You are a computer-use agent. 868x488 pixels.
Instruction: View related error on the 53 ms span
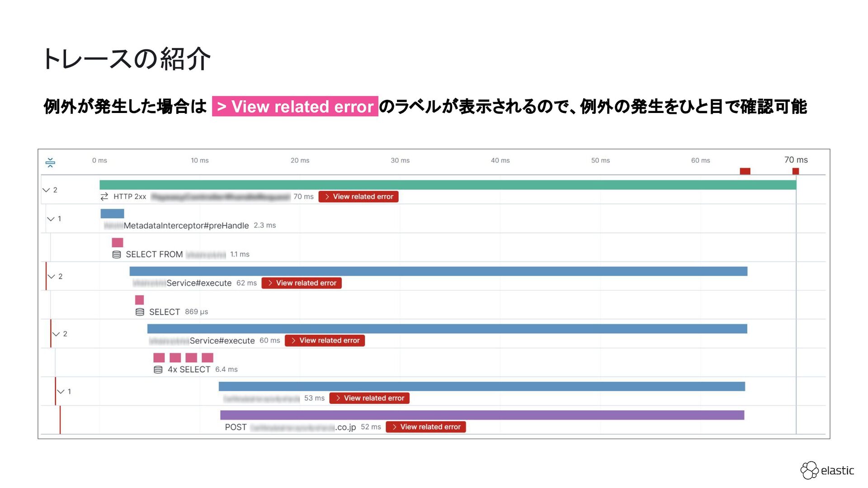pos(369,398)
